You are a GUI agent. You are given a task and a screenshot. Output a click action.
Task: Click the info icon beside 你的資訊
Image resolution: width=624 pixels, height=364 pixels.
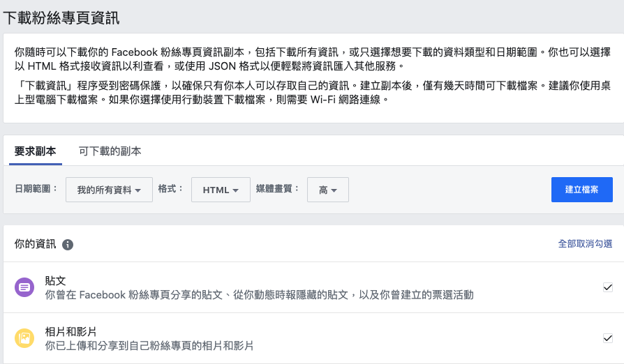[x=68, y=244]
